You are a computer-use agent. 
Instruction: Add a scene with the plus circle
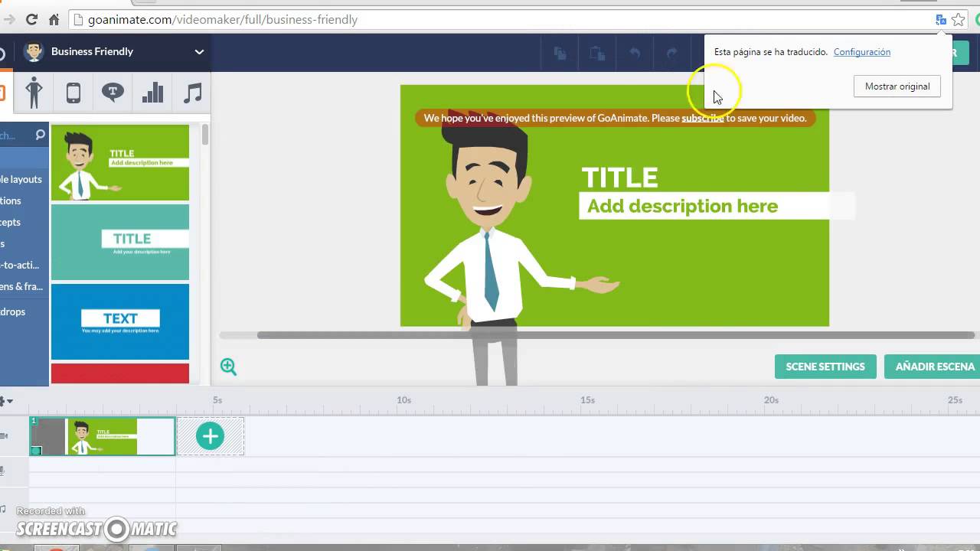coord(210,436)
